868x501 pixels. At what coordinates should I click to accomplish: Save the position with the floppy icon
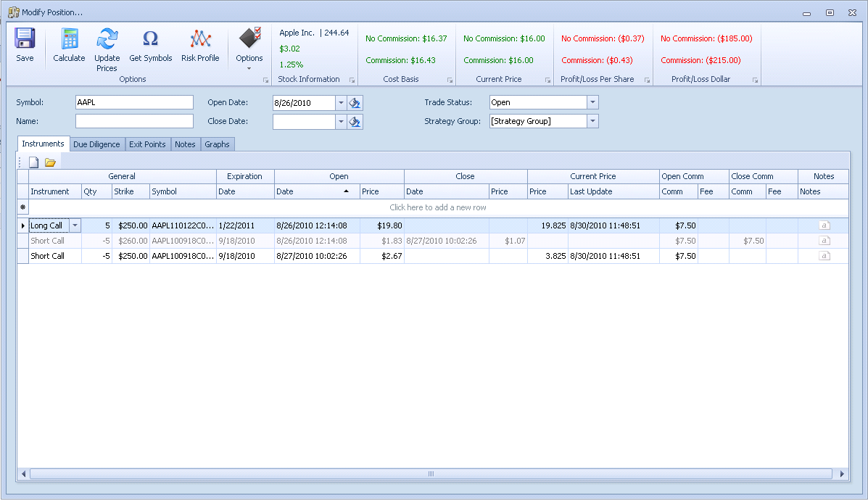pyautogui.click(x=25, y=44)
